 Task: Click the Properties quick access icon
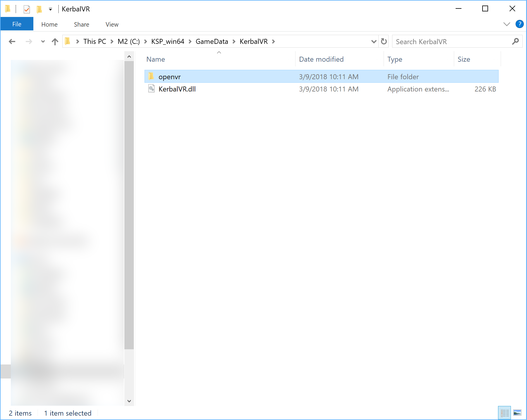pyautogui.click(x=27, y=9)
